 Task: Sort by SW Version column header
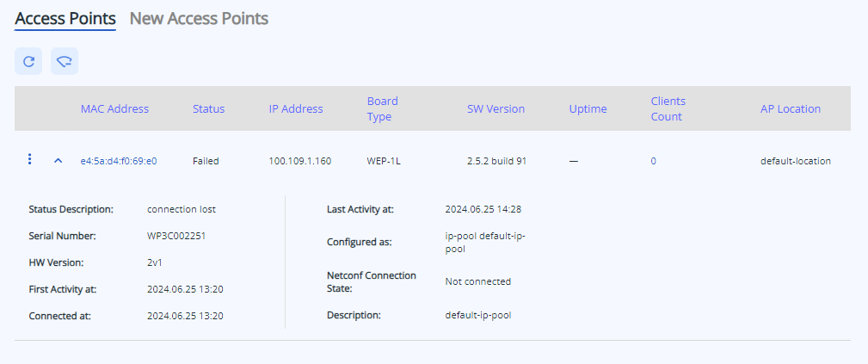coord(496,108)
